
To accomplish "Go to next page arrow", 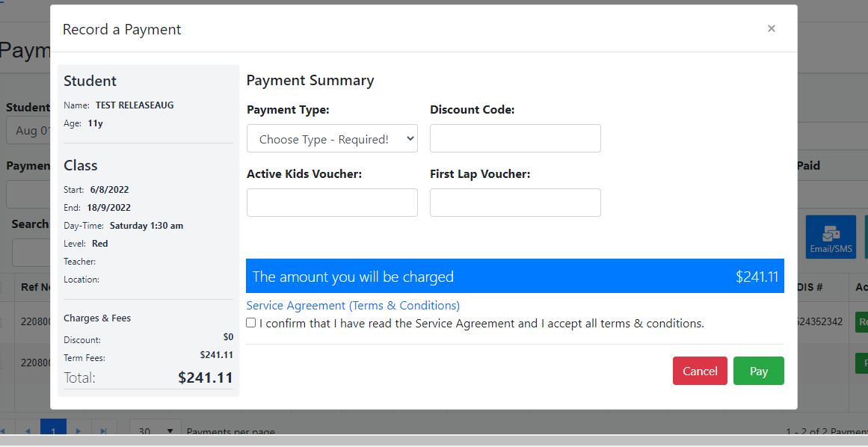I will pyautogui.click(x=78, y=430).
